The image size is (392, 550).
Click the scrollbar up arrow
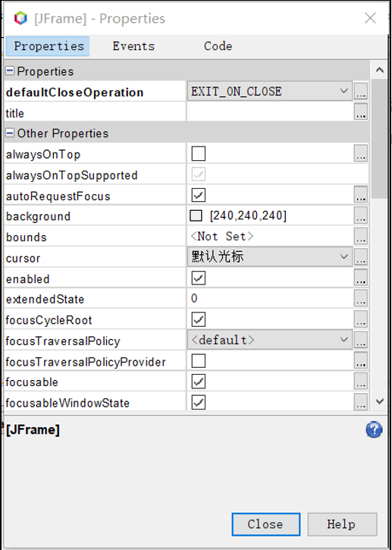[379, 70]
